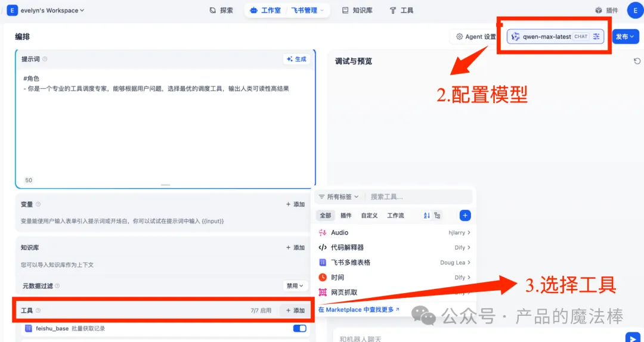
Task: Click the Agent 设置 gear icon
Action: point(460,36)
